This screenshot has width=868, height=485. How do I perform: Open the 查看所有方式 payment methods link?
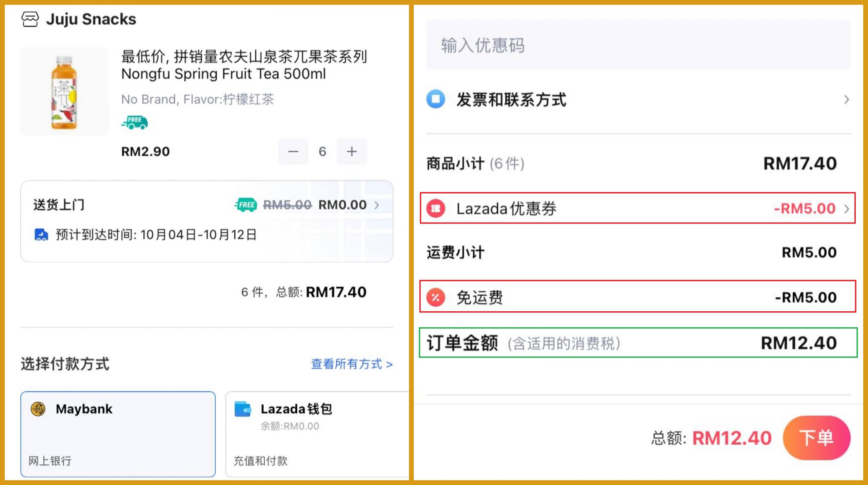pos(352,364)
